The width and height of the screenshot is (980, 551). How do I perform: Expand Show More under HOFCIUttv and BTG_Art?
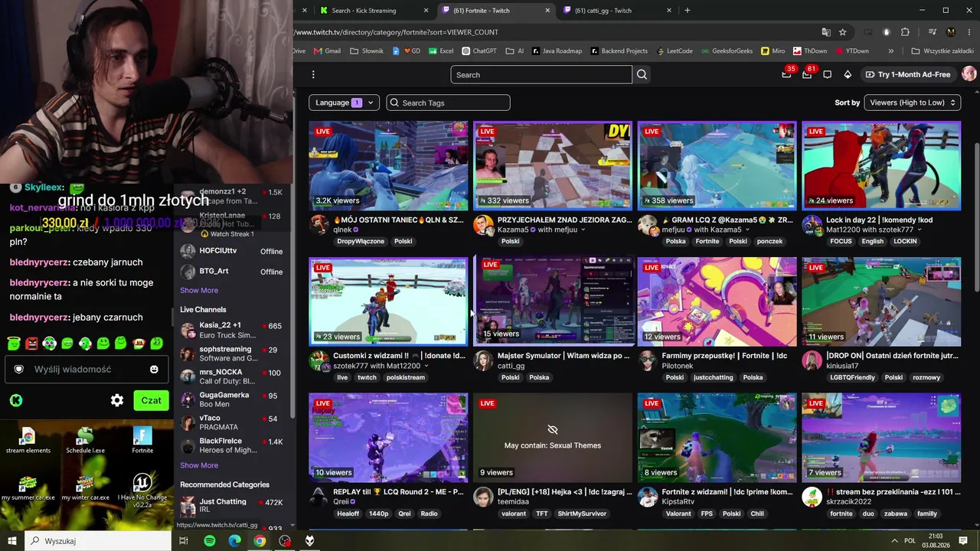pyautogui.click(x=199, y=291)
